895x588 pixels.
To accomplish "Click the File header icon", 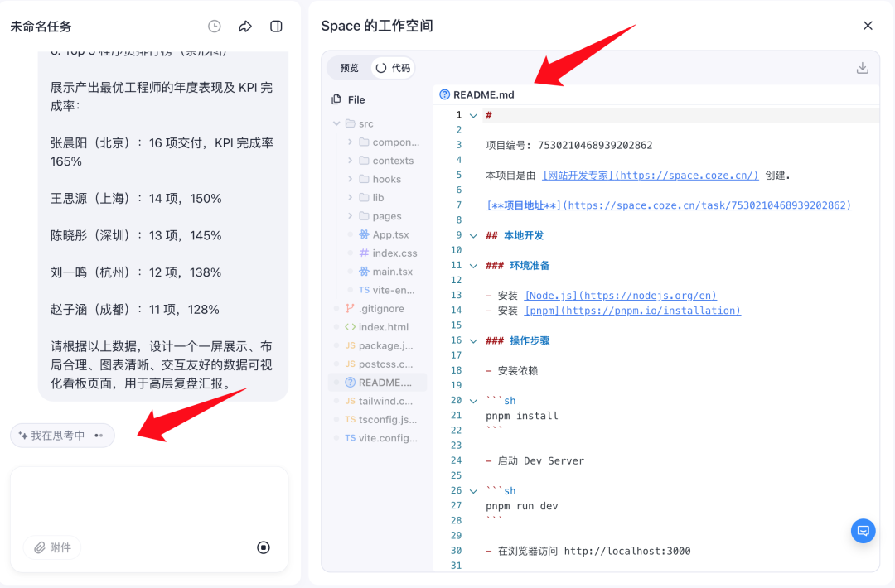I will coord(336,100).
